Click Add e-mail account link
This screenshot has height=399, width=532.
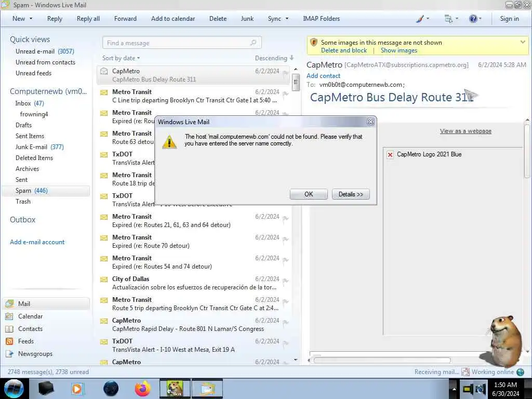tap(37, 242)
